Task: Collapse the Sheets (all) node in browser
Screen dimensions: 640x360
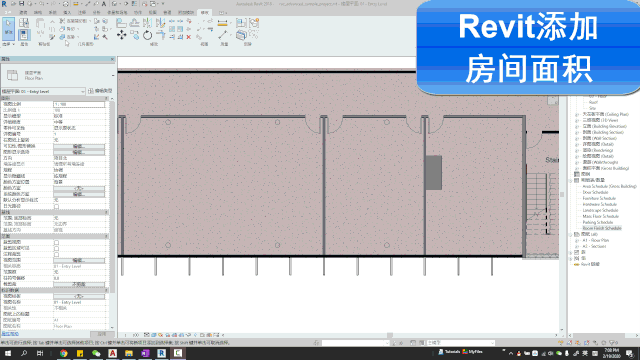Action: coord(571,234)
